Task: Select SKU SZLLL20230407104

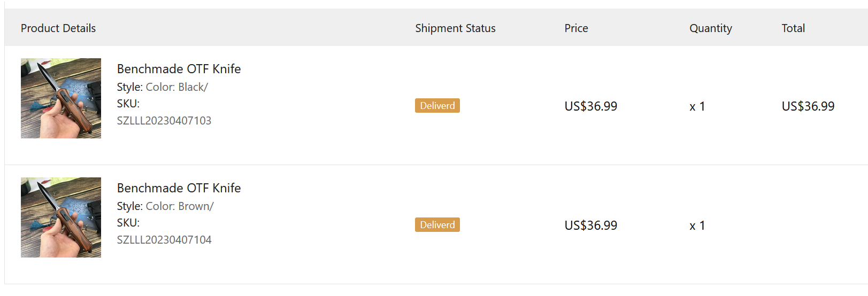Action: pos(164,240)
